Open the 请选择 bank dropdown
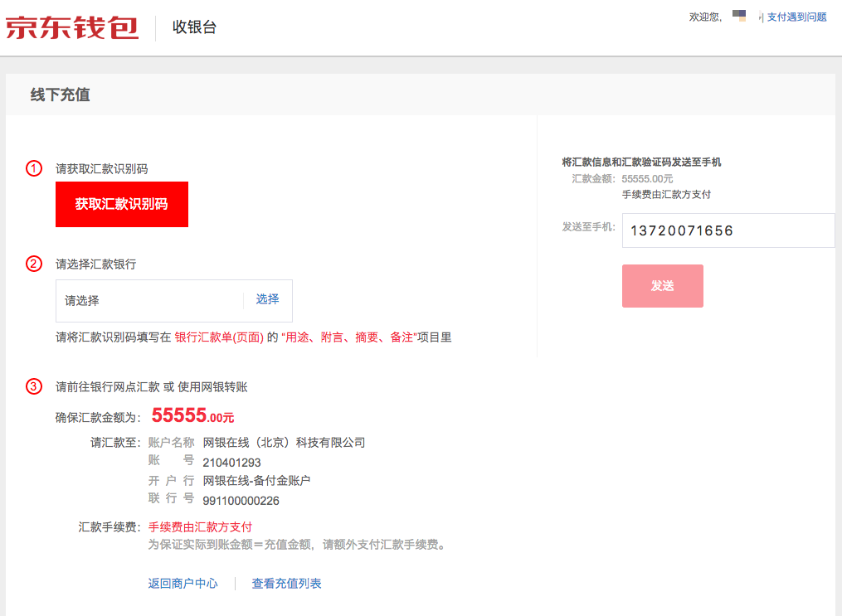842x616 pixels. 174,300
